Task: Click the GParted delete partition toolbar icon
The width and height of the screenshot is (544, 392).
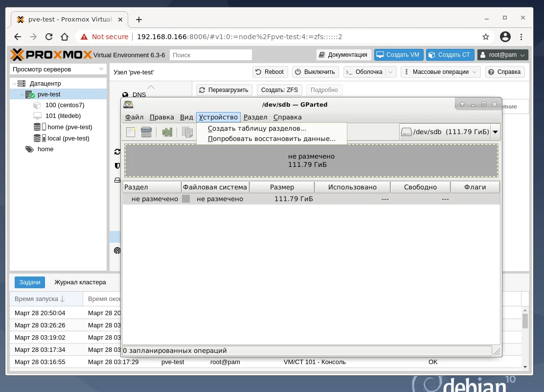Action: click(146, 132)
